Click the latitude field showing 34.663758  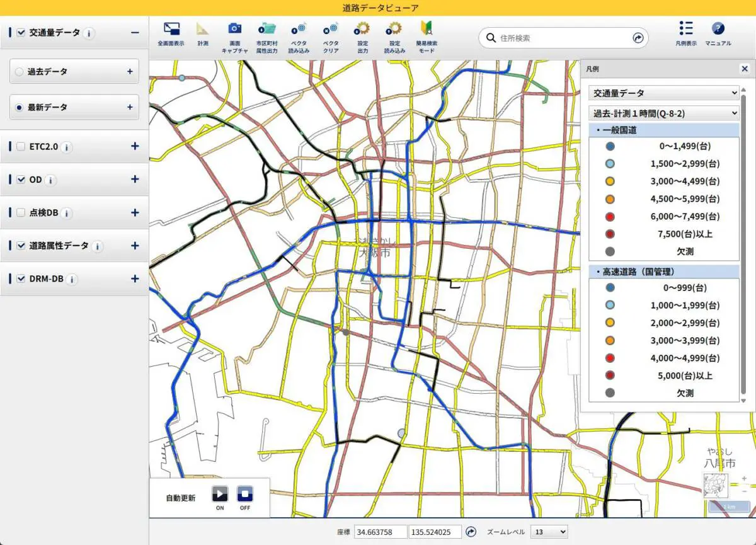(x=381, y=532)
